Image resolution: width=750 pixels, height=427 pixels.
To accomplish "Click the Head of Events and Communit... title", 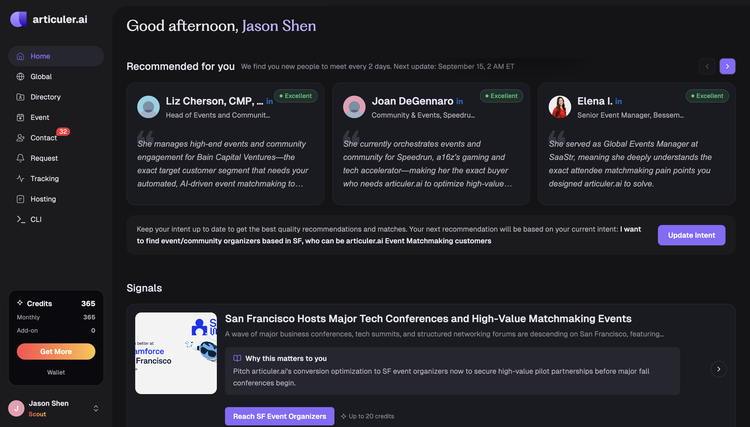I will (x=218, y=115).
